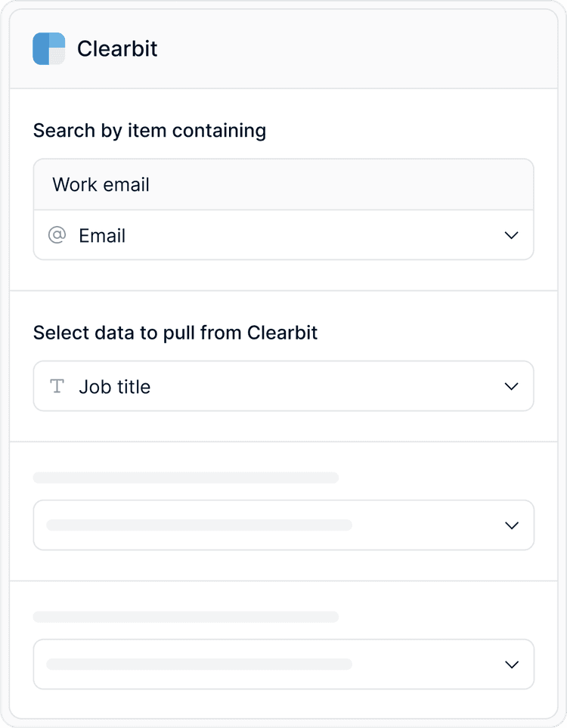Click the @ icon beside Email
The width and height of the screenshot is (567, 728).
point(57,235)
